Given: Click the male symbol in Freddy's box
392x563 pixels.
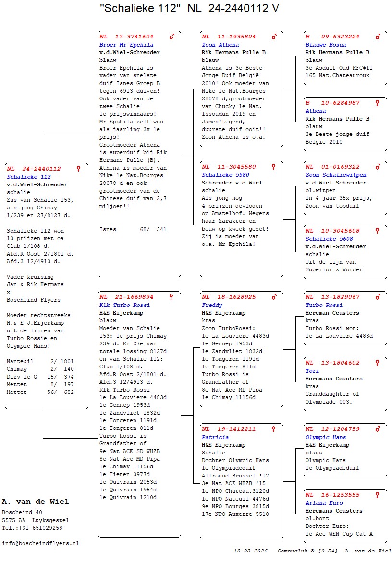Looking at the screenshot, I should click(274, 297).
